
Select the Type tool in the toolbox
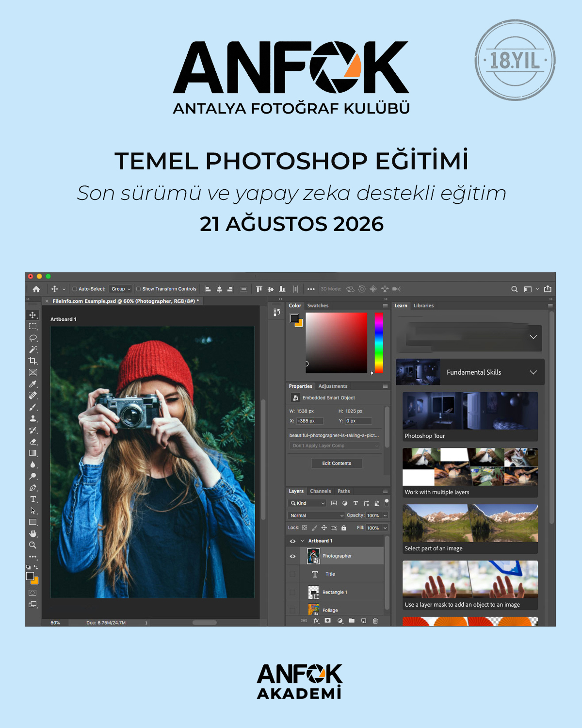pos(32,499)
